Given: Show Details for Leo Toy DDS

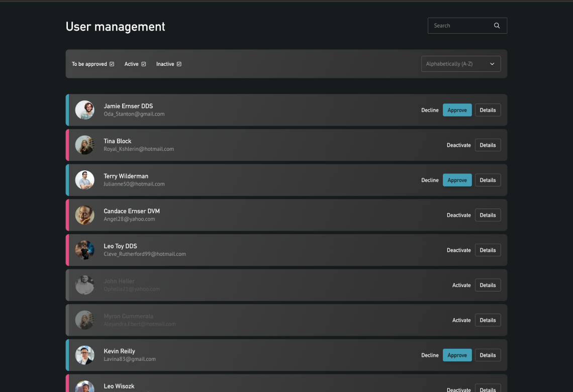Looking at the screenshot, I should pos(488,250).
